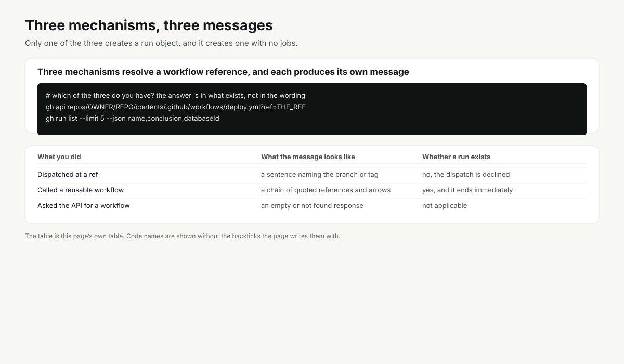624x364 pixels.
Task: Click the 'What you did' column header
Action: (x=59, y=157)
